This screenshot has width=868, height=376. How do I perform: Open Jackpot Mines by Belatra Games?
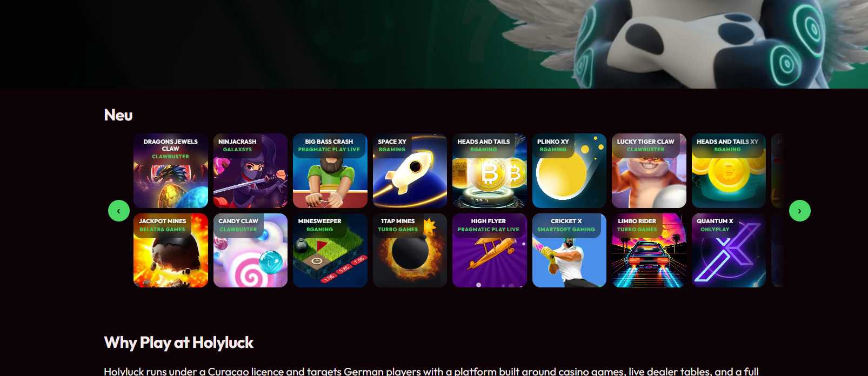(171, 250)
